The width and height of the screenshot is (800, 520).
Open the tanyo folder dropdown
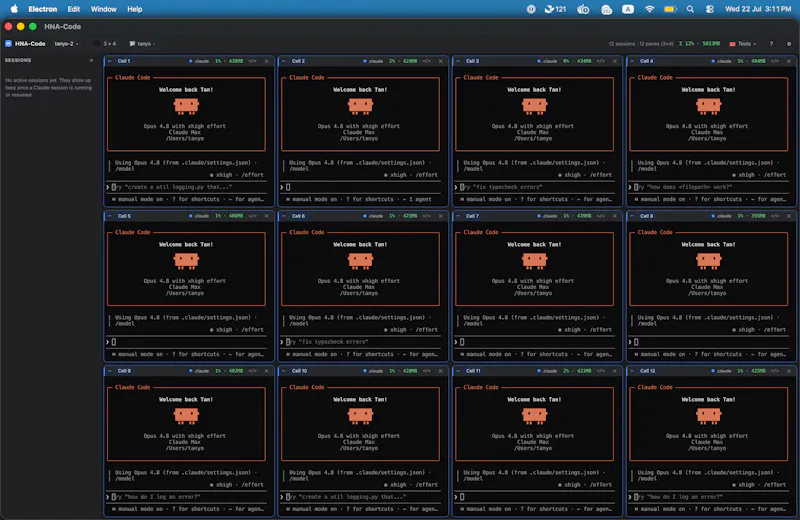point(142,44)
